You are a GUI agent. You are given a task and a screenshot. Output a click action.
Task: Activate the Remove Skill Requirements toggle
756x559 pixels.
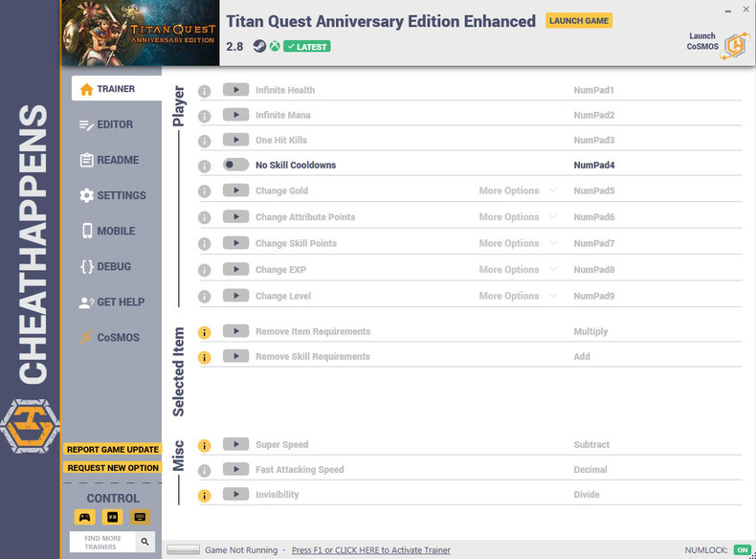[235, 356]
